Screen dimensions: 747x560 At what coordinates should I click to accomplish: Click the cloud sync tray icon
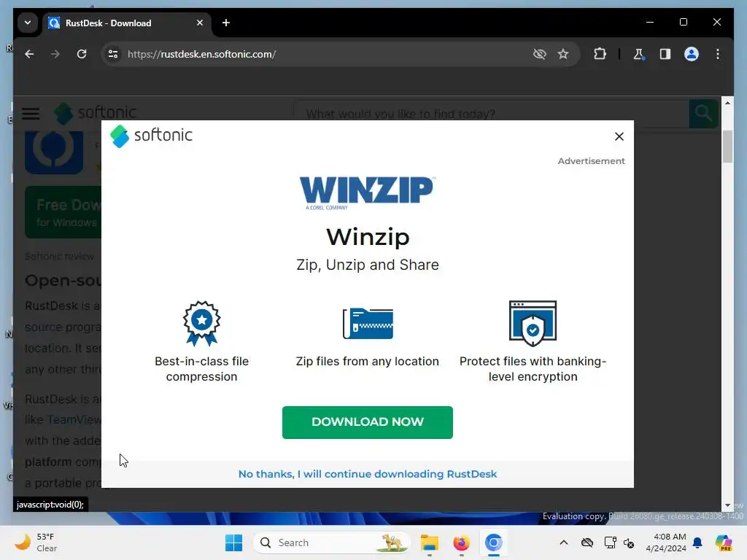point(587,542)
